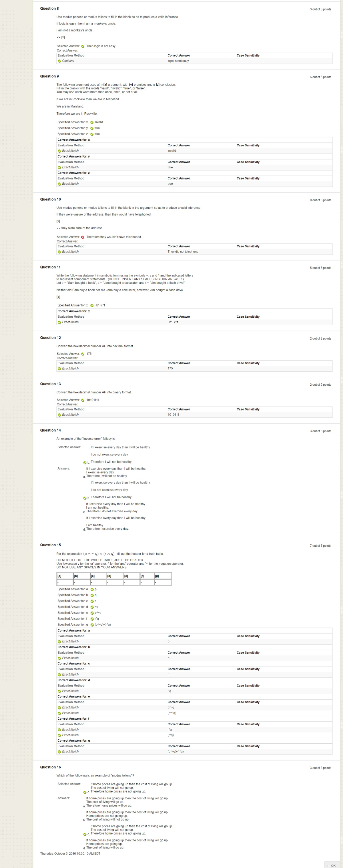Click the Question 16 heading
The width and height of the screenshot is (343, 868).
[x=50, y=767]
